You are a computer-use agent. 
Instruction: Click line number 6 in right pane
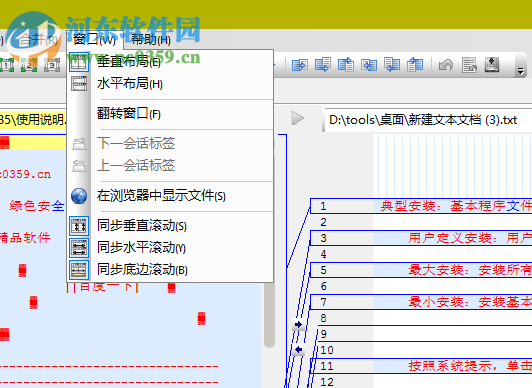tap(323, 286)
